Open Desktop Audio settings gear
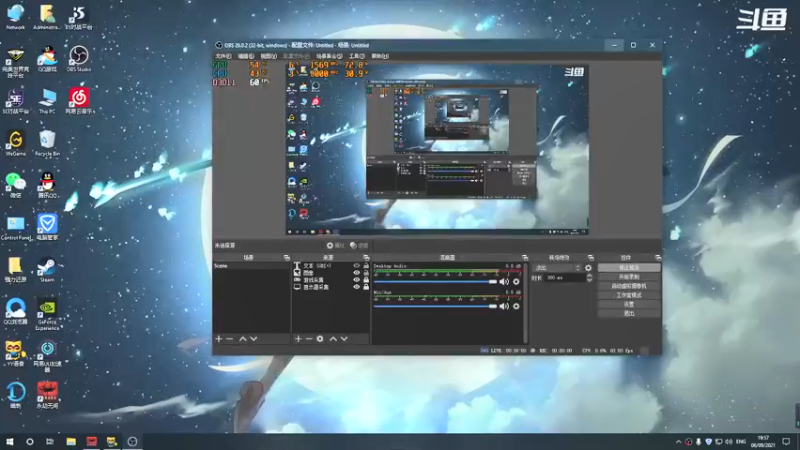The image size is (800, 450). click(516, 282)
